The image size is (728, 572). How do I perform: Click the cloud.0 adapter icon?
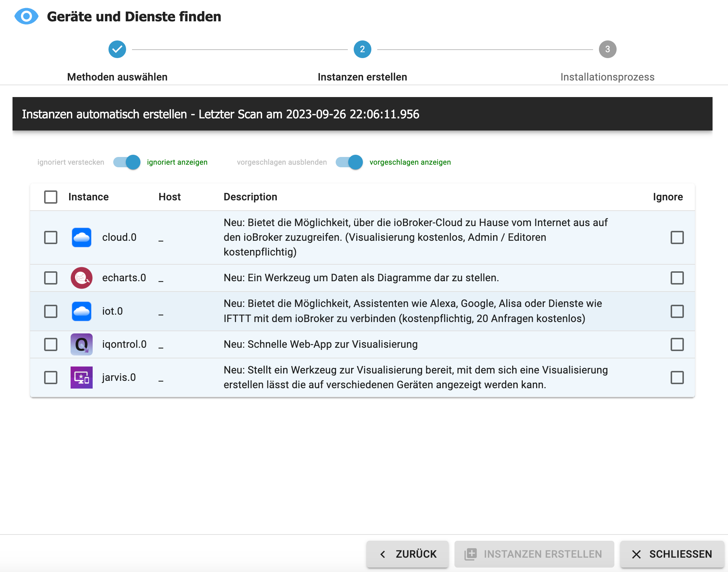pos(82,237)
